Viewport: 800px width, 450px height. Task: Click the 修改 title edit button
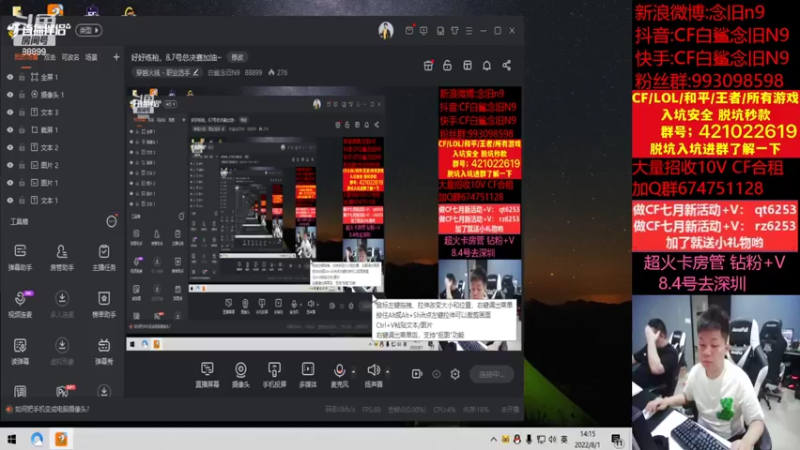click(238, 58)
